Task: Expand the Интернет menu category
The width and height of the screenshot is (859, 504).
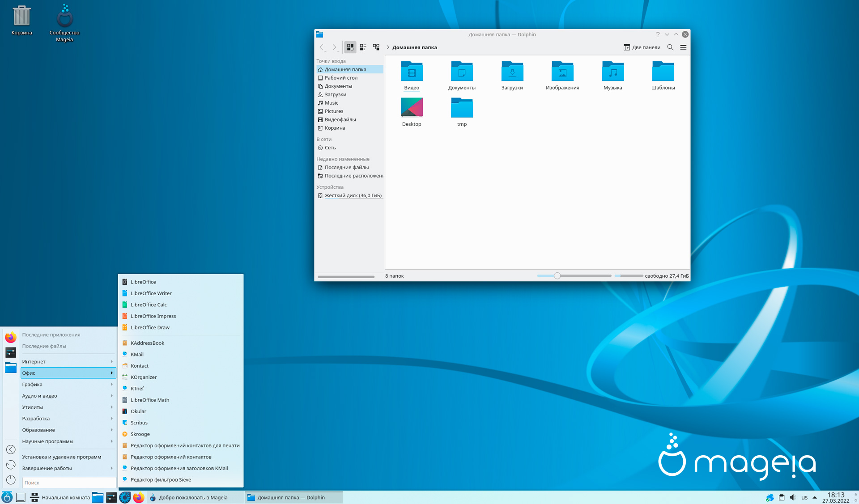Action: click(67, 361)
